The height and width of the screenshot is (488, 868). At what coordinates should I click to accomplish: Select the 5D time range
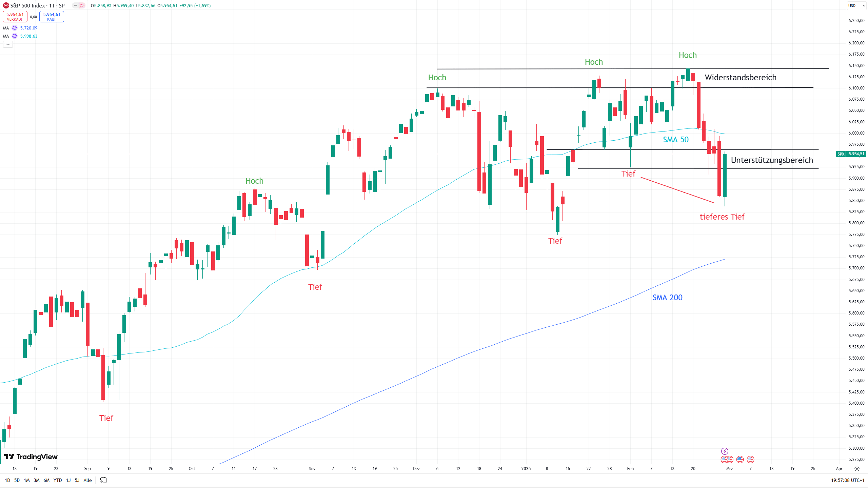(17, 480)
